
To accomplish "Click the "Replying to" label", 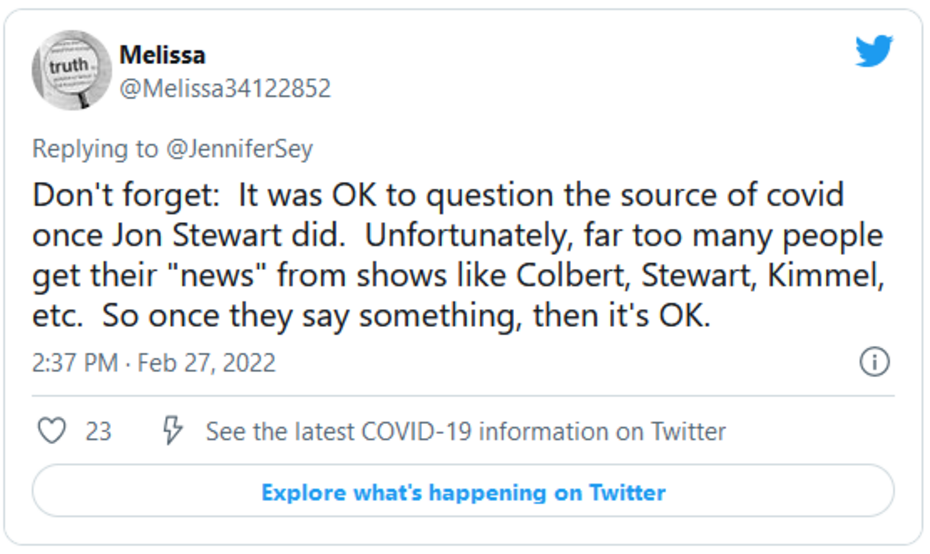I will click(x=95, y=149).
